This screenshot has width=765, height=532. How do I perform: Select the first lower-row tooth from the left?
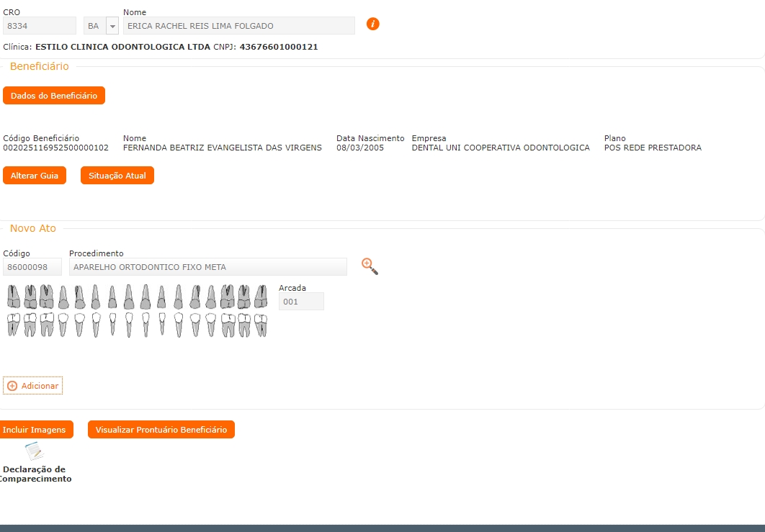(x=14, y=325)
